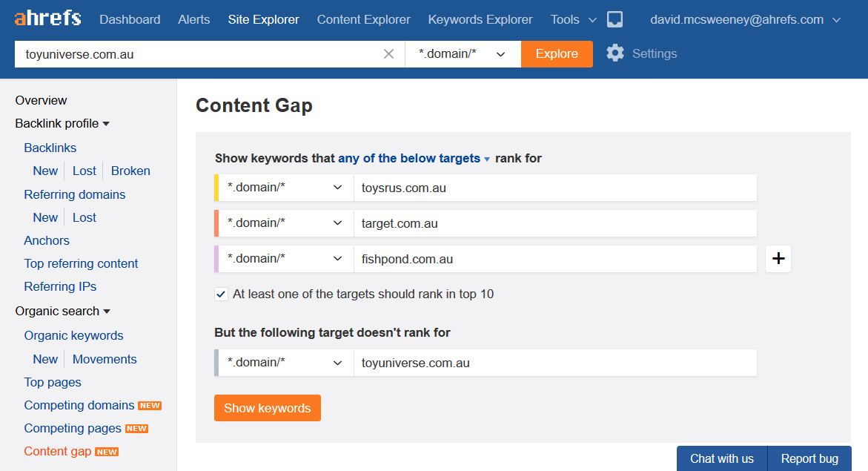Open Content Explorer in top navigation
The height and width of the screenshot is (471, 868).
(363, 19)
